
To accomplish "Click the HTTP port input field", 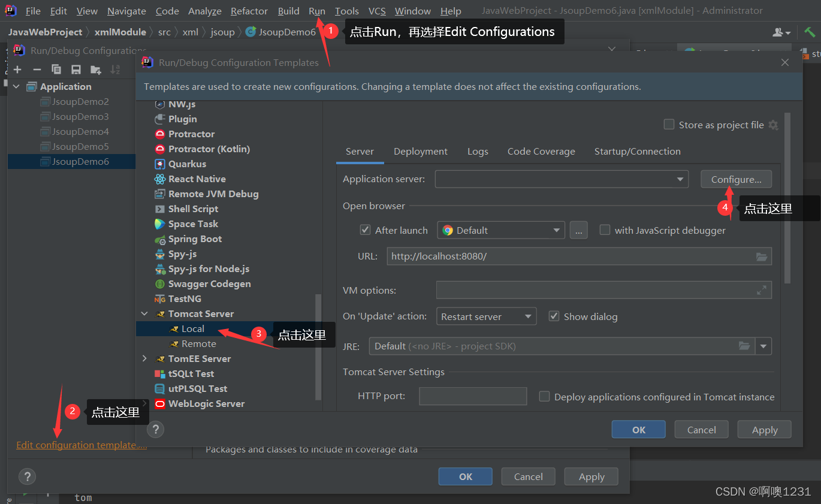I will pos(473,396).
